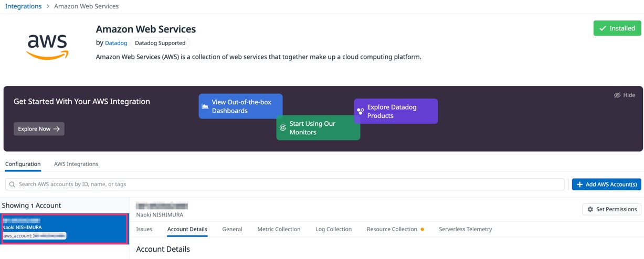
Task: Select the Configuration tab
Action: coord(23,164)
